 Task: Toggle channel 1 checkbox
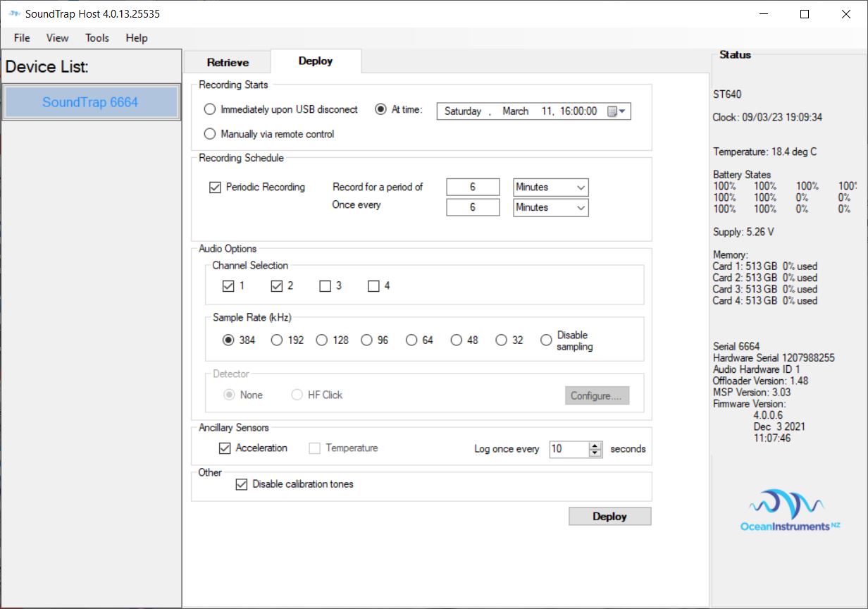click(228, 286)
